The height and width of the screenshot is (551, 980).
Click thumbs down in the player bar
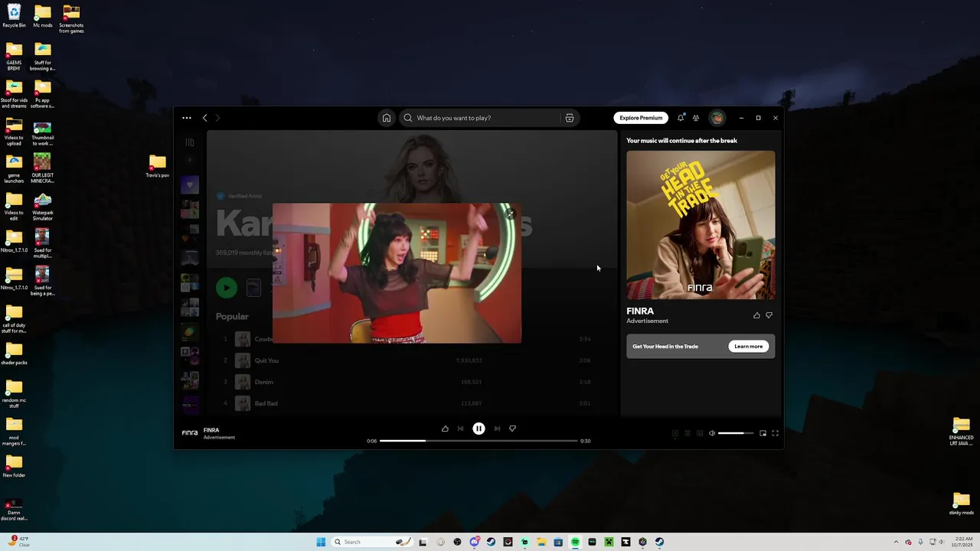(512, 429)
